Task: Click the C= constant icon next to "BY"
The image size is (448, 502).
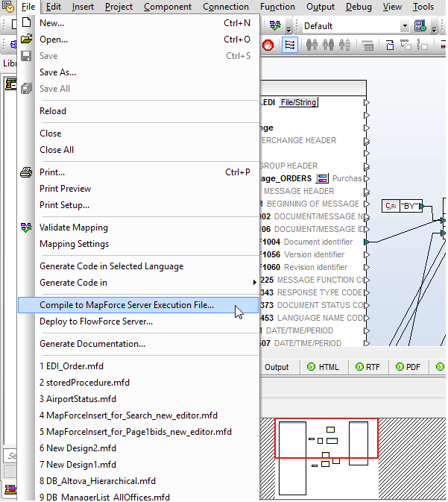Action: 391,206
